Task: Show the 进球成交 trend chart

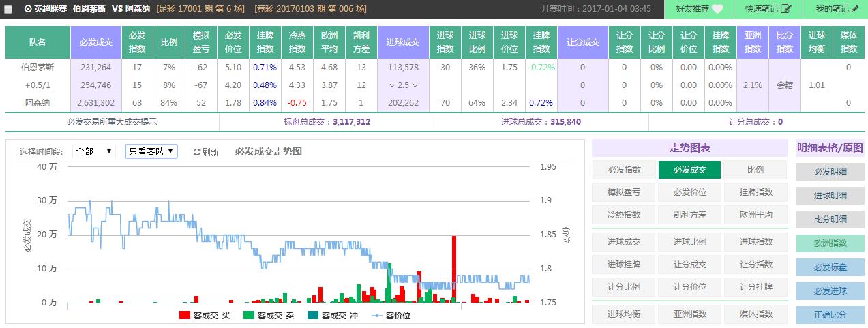Action: click(x=624, y=241)
